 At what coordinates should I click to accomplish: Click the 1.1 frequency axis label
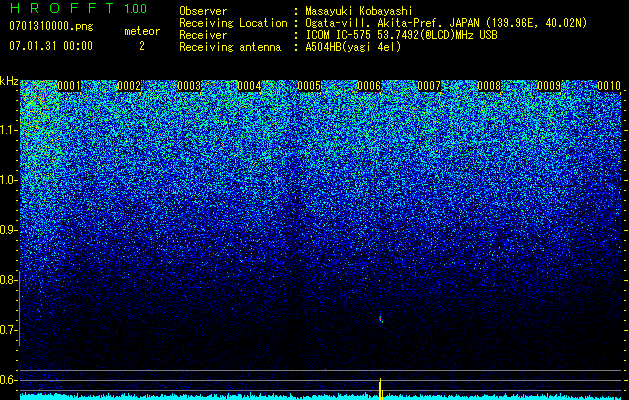tap(8, 130)
